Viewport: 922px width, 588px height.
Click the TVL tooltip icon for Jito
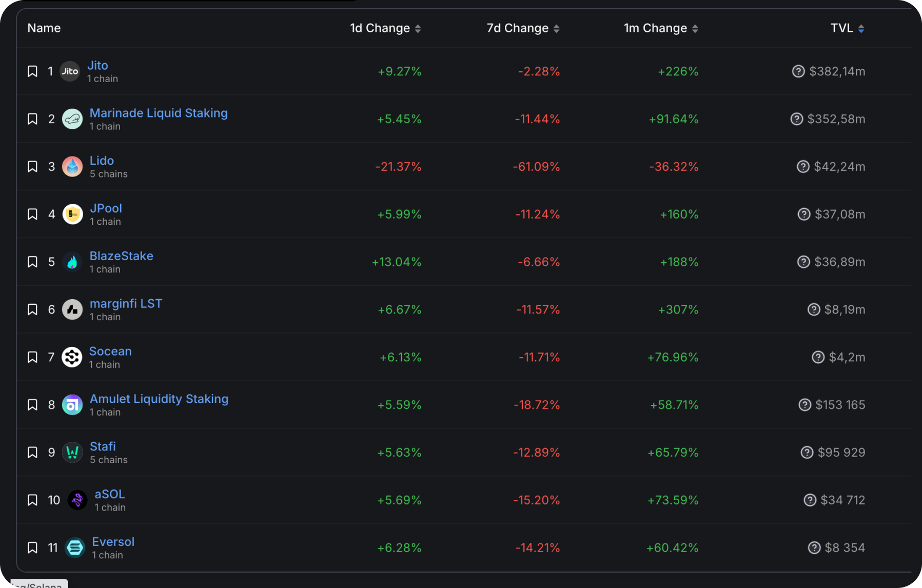coord(798,71)
